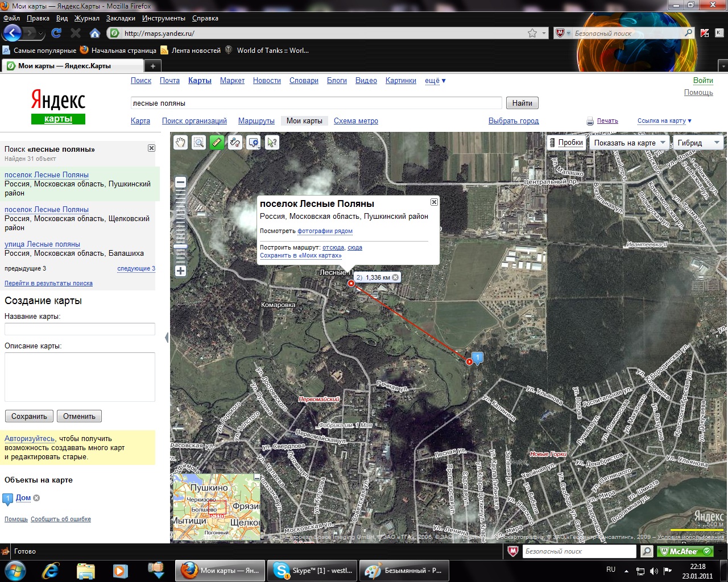Switch to the Карта tab
The image size is (728, 582).
point(140,120)
